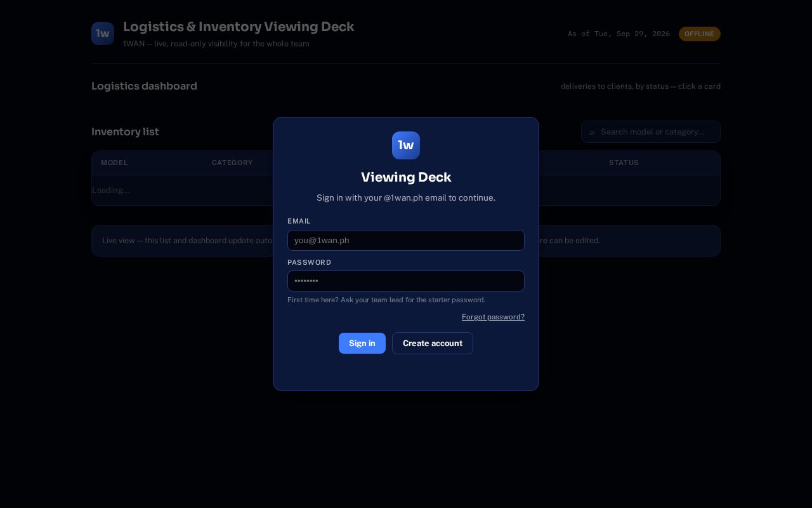Open the Forgot password? link
This screenshot has height=508, width=812.
pyautogui.click(x=493, y=317)
